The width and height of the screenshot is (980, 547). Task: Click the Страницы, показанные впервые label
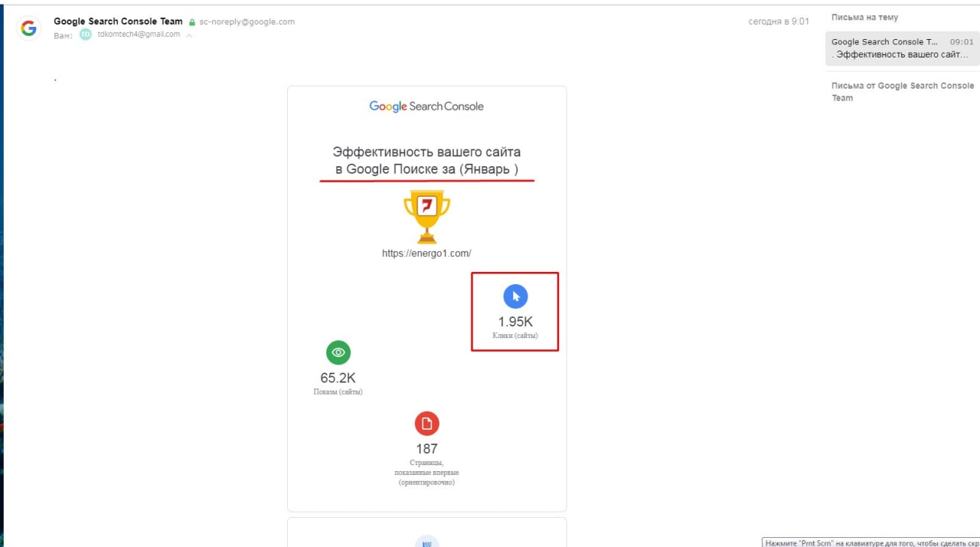coord(426,473)
